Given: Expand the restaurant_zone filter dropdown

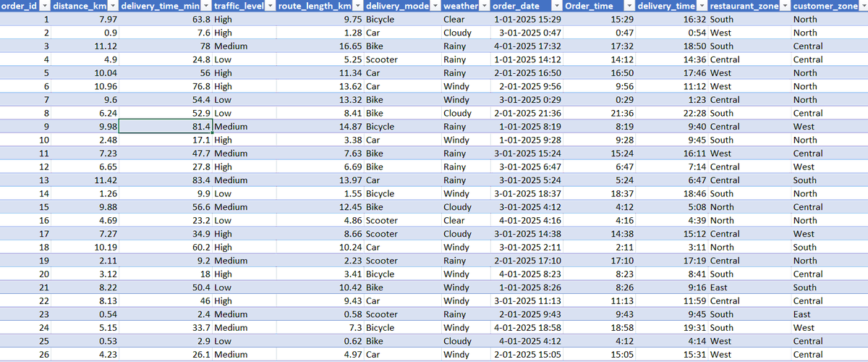Looking at the screenshot, I should [784, 6].
